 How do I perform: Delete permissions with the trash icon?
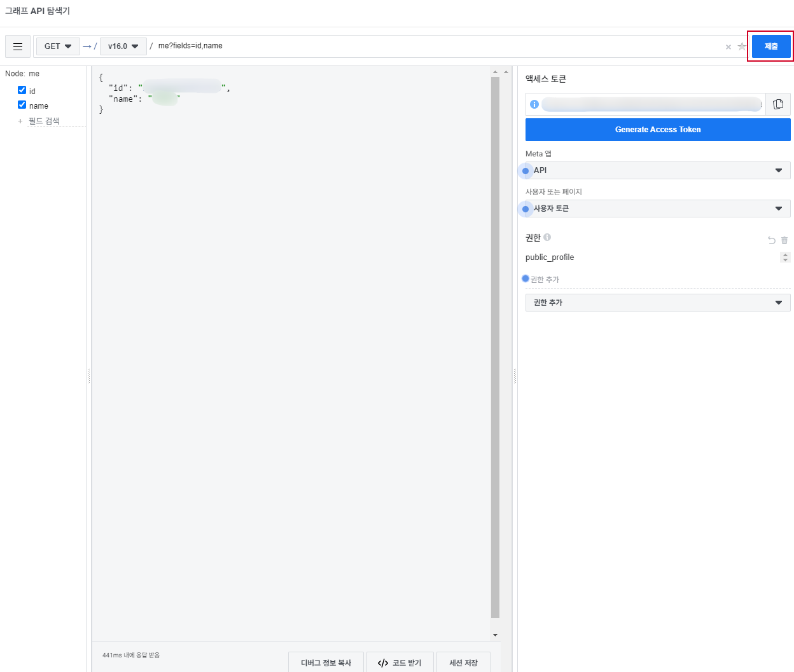784,240
